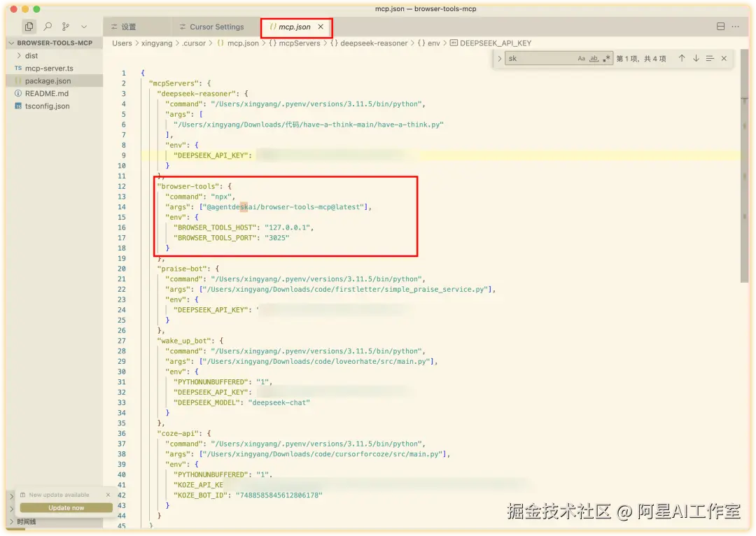This screenshot has height=536, width=756.
Task: Click the @agentdeskai/browser-tools-mcp@latest argument
Action: 283,207
